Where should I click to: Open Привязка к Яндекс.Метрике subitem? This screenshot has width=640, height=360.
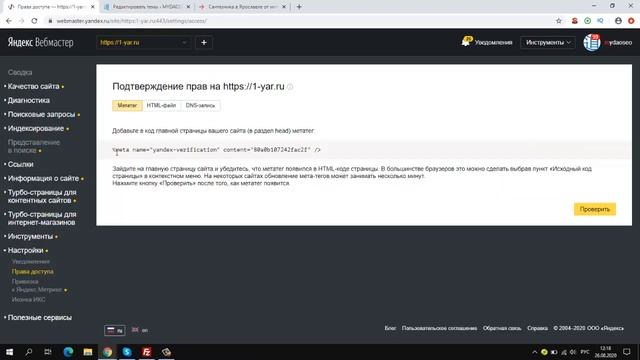click(37, 286)
